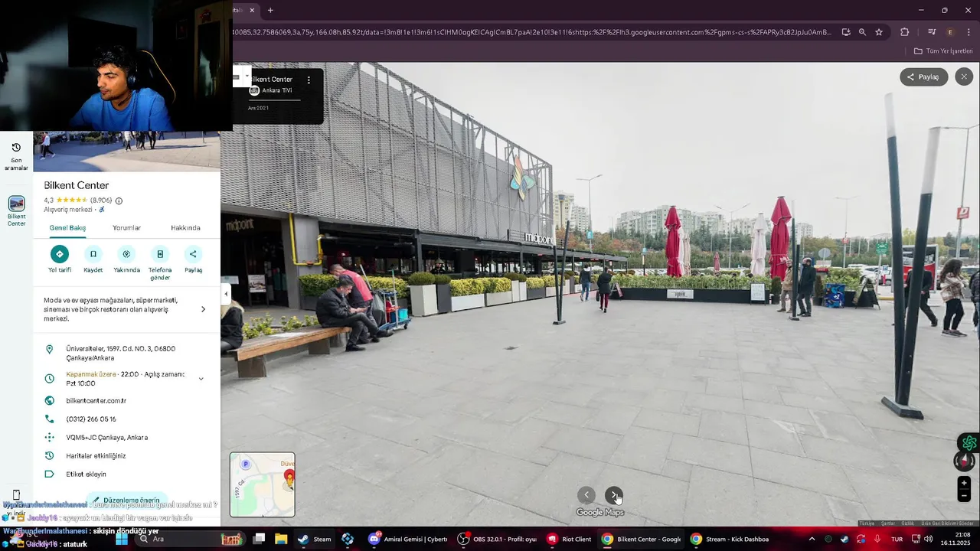Open Tüm Yer İşaretleri bookmarks folder

[x=943, y=51]
